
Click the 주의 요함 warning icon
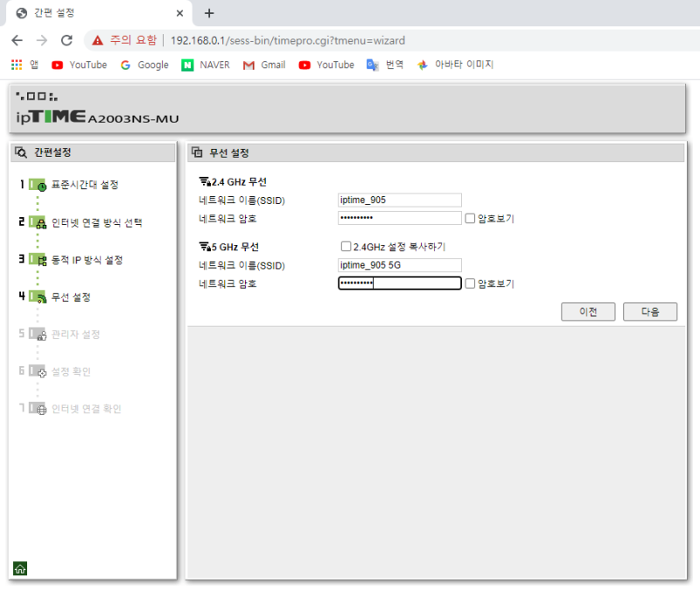coord(97,39)
